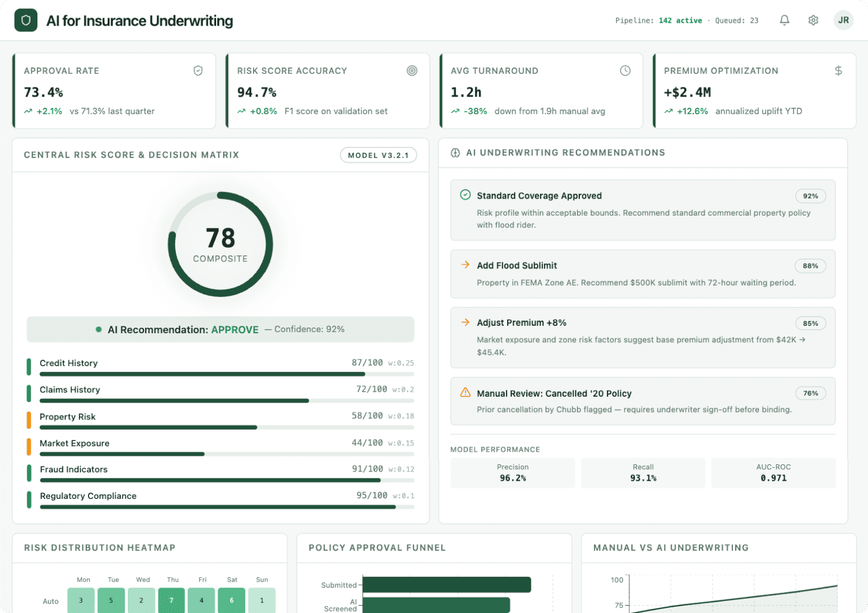Toggle the 76% badge on Manual Review card
The height and width of the screenshot is (613, 868).
(811, 393)
